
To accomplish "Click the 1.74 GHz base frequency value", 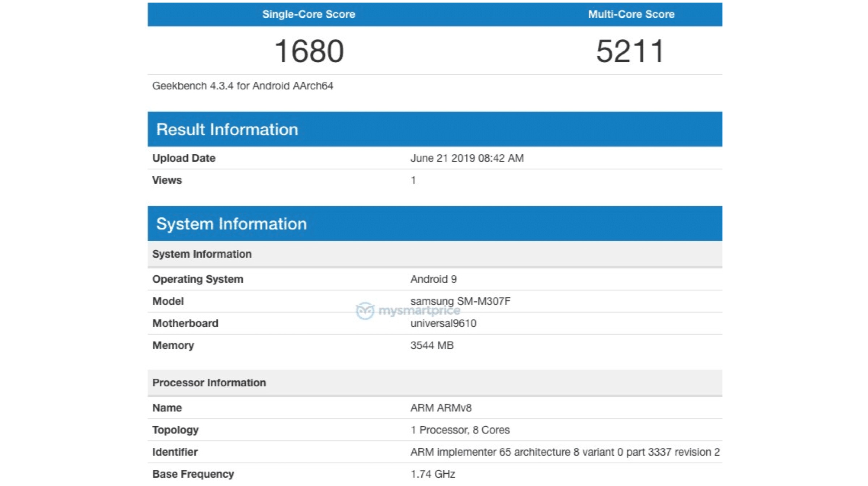I will [433, 474].
